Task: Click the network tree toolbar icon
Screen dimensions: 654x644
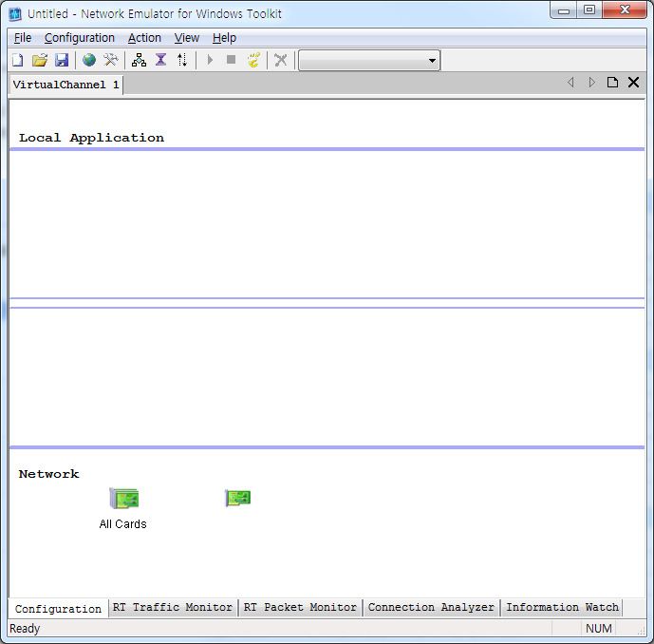Action: 139,60
